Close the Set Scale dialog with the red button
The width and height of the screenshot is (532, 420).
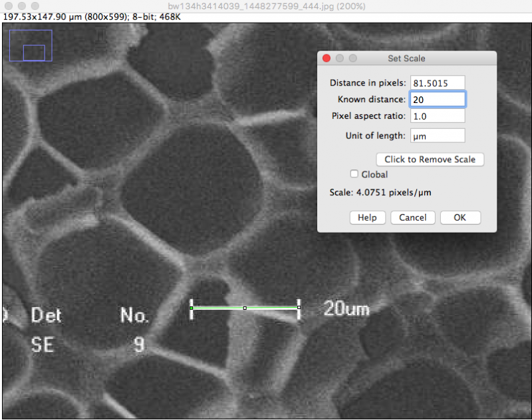pyautogui.click(x=327, y=58)
